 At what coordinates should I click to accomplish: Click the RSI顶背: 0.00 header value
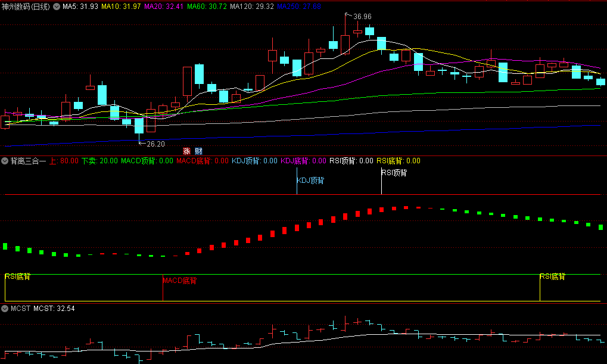pyautogui.click(x=351, y=161)
